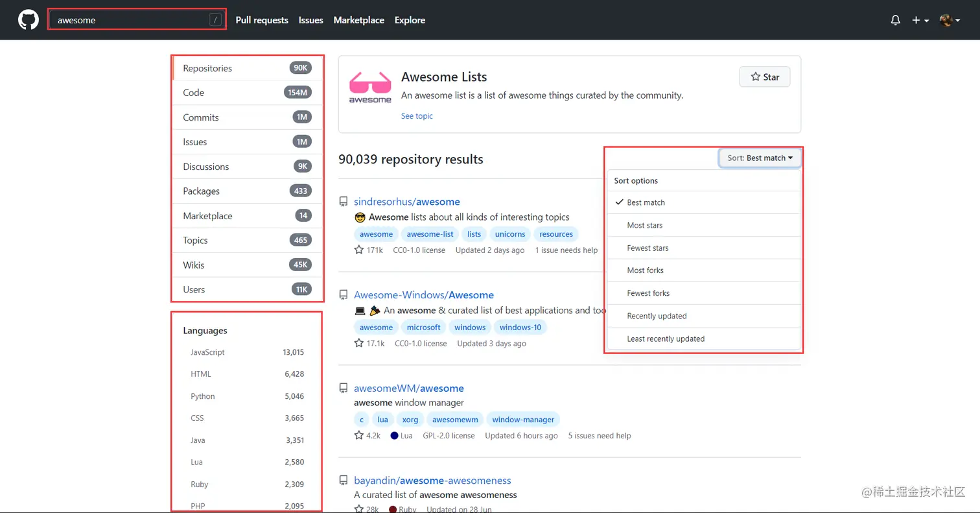
Task: Open 5 issues need help link
Action: [x=600, y=436]
